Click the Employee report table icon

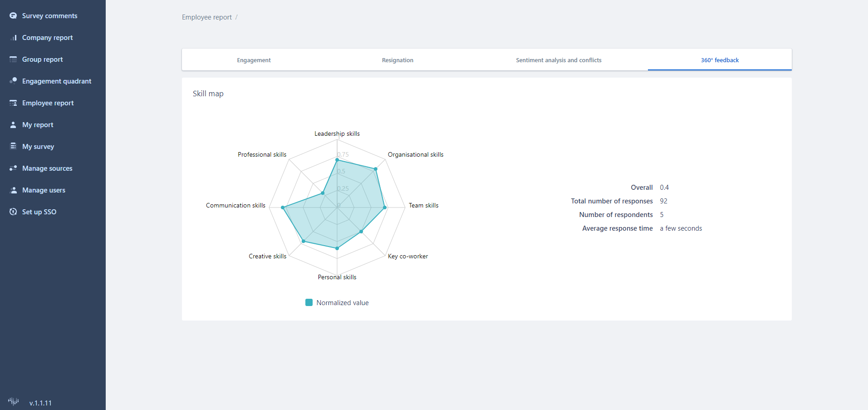coord(13,103)
